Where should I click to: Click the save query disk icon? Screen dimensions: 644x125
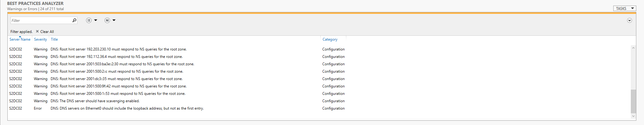coord(107,20)
